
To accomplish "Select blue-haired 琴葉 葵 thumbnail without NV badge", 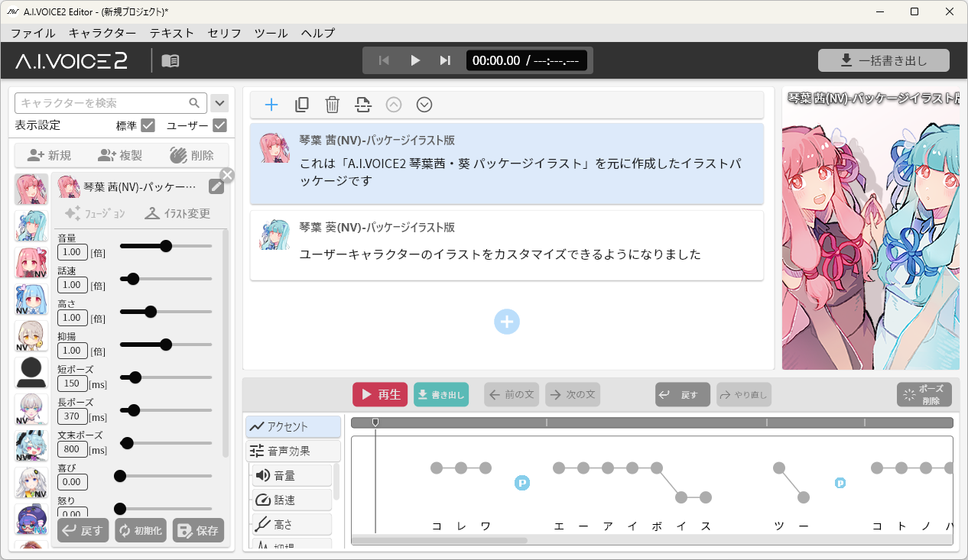I will [31, 225].
